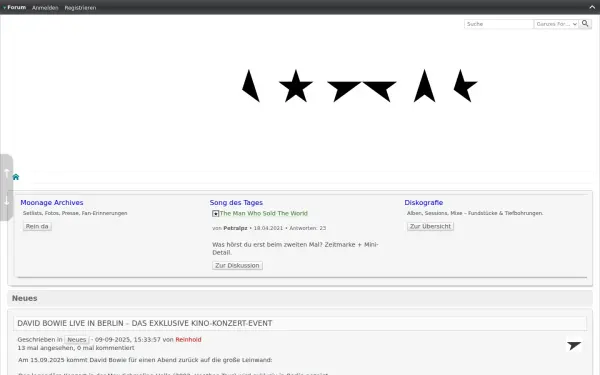Image resolution: width=600 pixels, height=375 pixels.
Task: Click the black arrow icon beside the article
Action: coord(574,346)
